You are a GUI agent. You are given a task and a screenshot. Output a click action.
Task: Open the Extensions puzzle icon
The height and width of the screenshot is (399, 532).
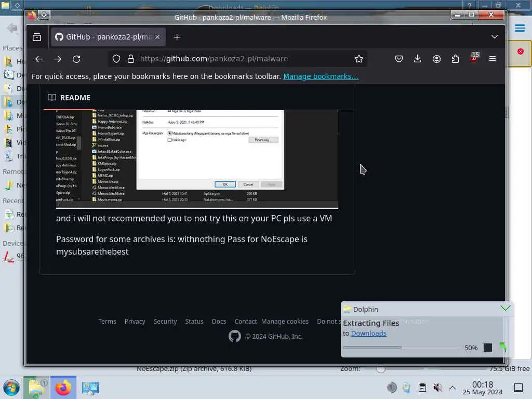tap(455, 59)
